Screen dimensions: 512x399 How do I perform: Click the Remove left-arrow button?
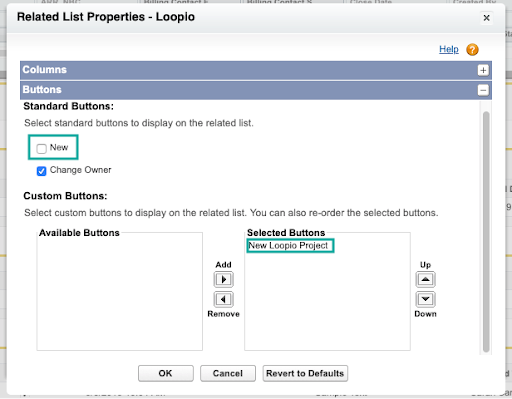click(x=223, y=299)
